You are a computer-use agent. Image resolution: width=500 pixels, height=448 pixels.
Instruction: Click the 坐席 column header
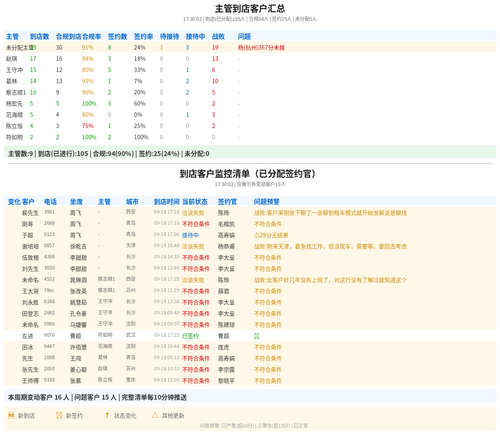pyautogui.click(x=76, y=202)
